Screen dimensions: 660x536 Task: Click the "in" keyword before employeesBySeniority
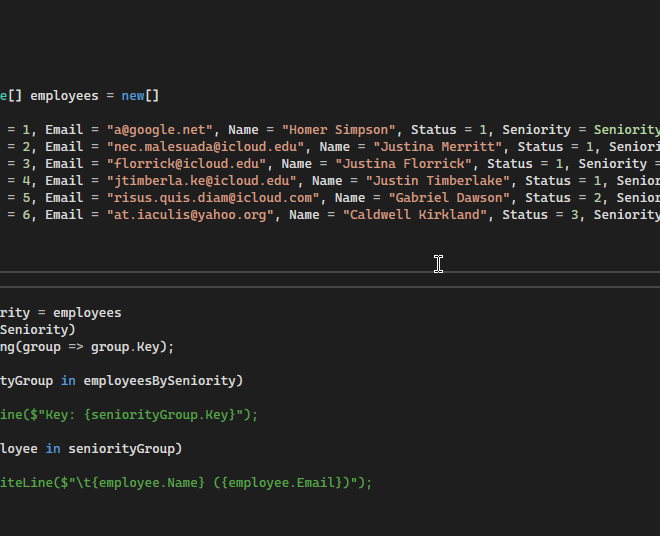tap(68, 381)
